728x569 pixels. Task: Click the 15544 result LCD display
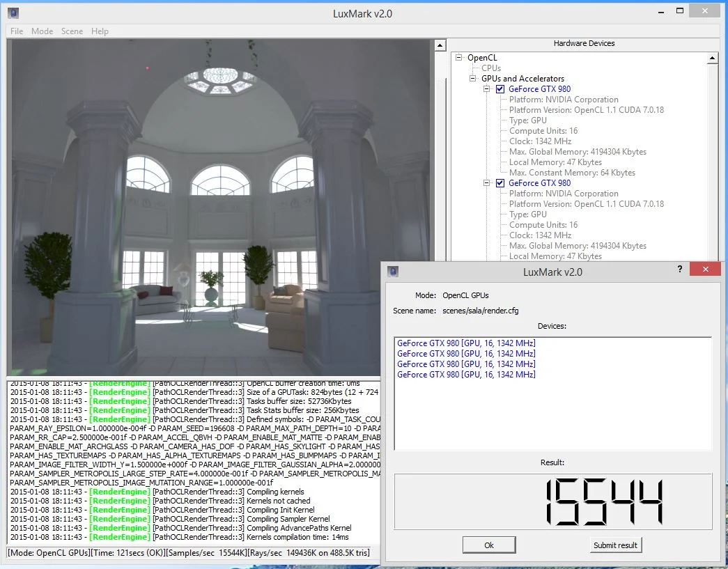[x=553, y=501]
